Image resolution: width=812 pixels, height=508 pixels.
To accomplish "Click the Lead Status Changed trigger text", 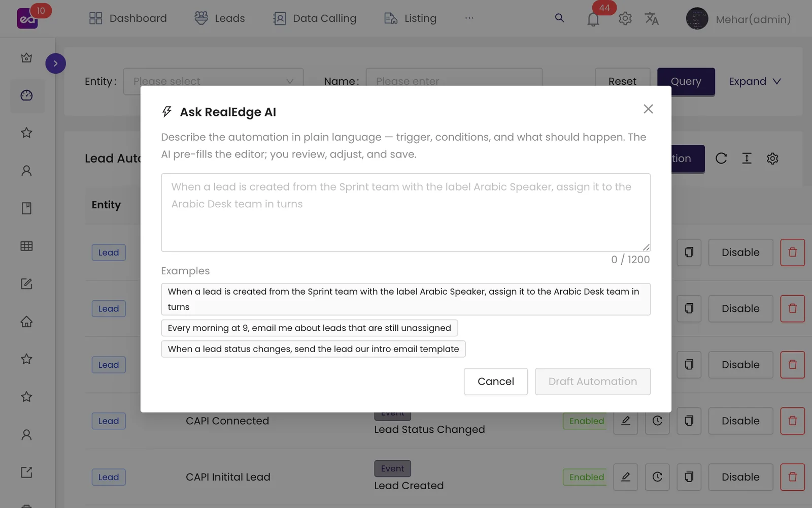I will pyautogui.click(x=429, y=429).
